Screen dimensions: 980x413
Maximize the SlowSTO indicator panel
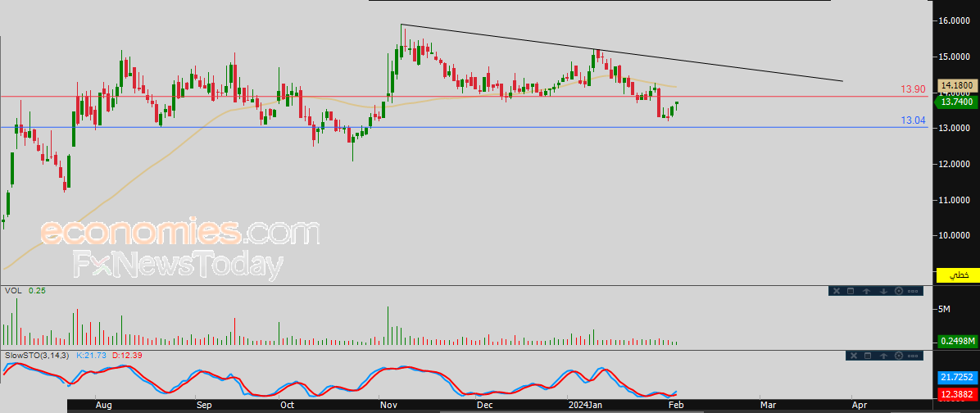coord(868,356)
